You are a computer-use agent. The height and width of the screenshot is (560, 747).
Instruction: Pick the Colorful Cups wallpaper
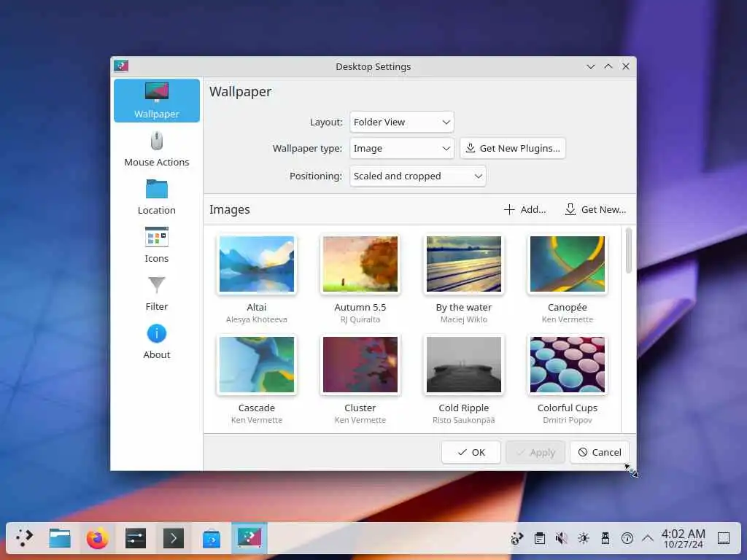pos(567,365)
